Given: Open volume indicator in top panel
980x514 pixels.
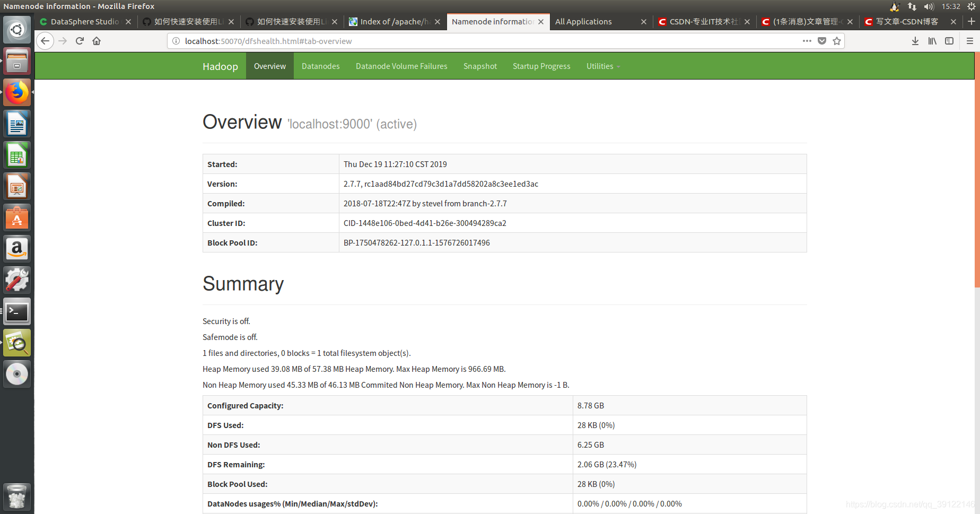Looking at the screenshot, I should pyautogui.click(x=929, y=6).
